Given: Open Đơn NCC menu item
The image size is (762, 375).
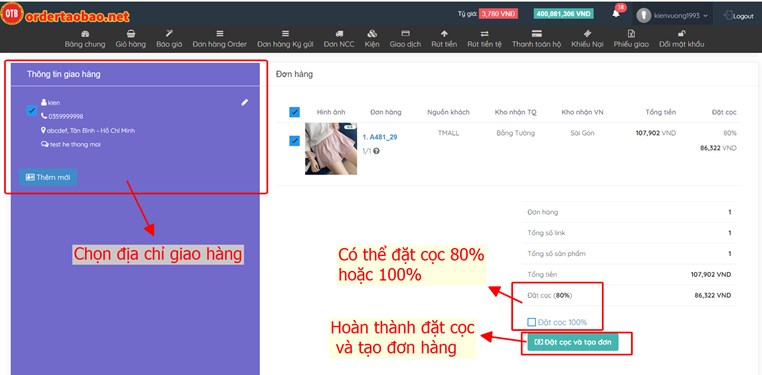Looking at the screenshot, I should point(339,39).
